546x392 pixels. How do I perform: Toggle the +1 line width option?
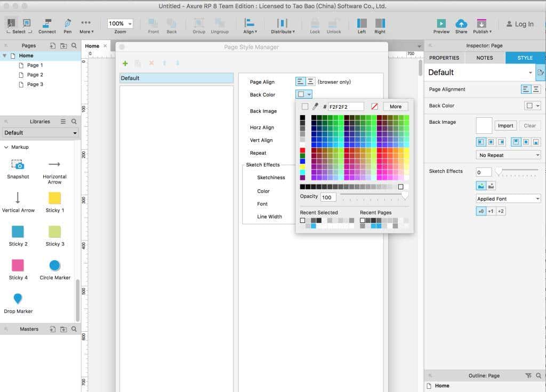pyautogui.click(x=491, y=211)
